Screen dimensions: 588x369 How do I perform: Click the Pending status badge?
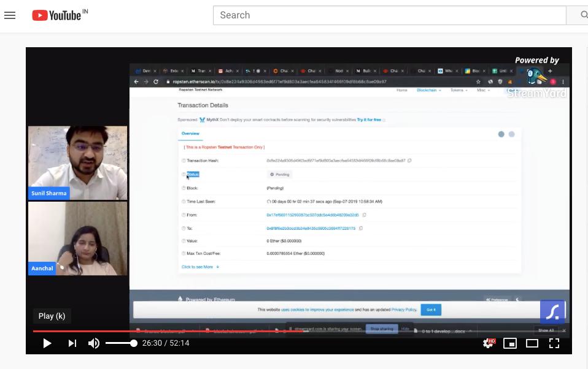[280, 175]
